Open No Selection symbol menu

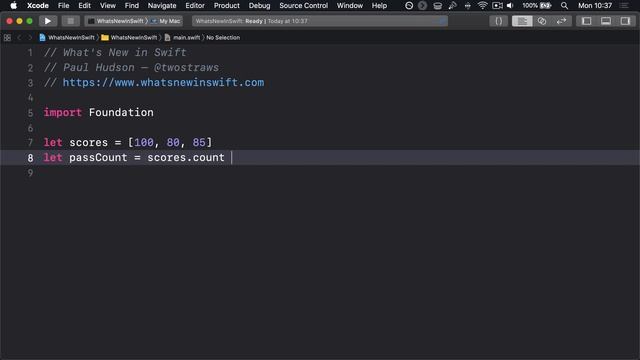click(x=223, y=38)
